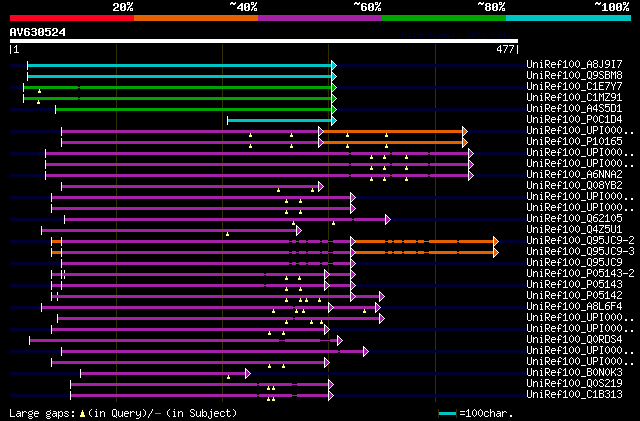Click the =100char. scale label
Screen dimensions: 640x421
click(486, 413)
